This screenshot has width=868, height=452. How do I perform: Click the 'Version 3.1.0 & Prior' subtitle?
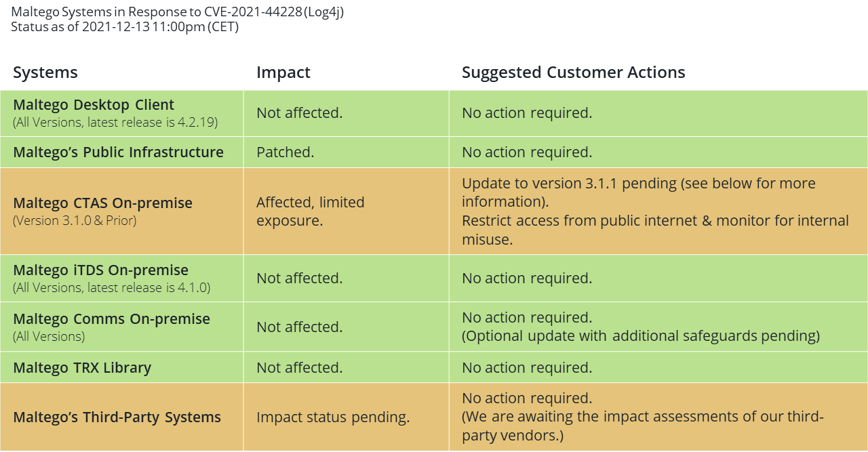pyautogui.click(x=75, y=221)
